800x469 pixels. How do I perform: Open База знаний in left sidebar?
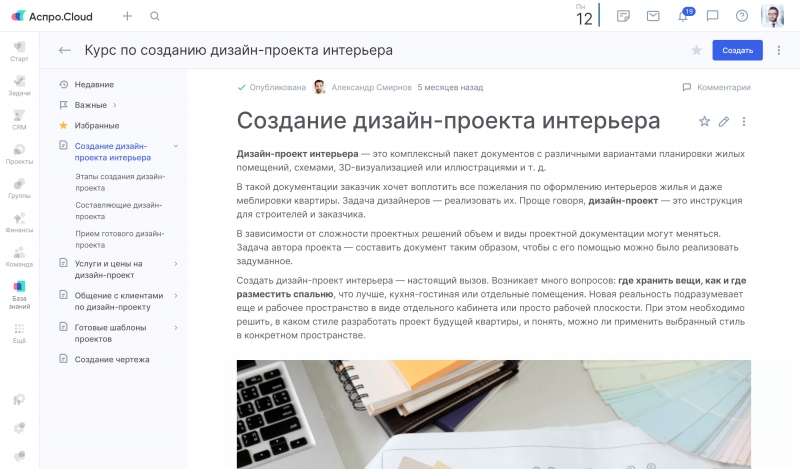(19, 295)
